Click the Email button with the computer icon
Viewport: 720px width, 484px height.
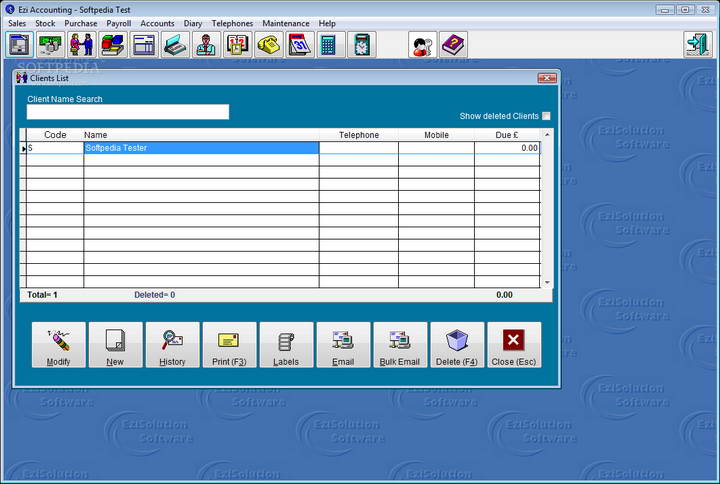tap(343, 345)
